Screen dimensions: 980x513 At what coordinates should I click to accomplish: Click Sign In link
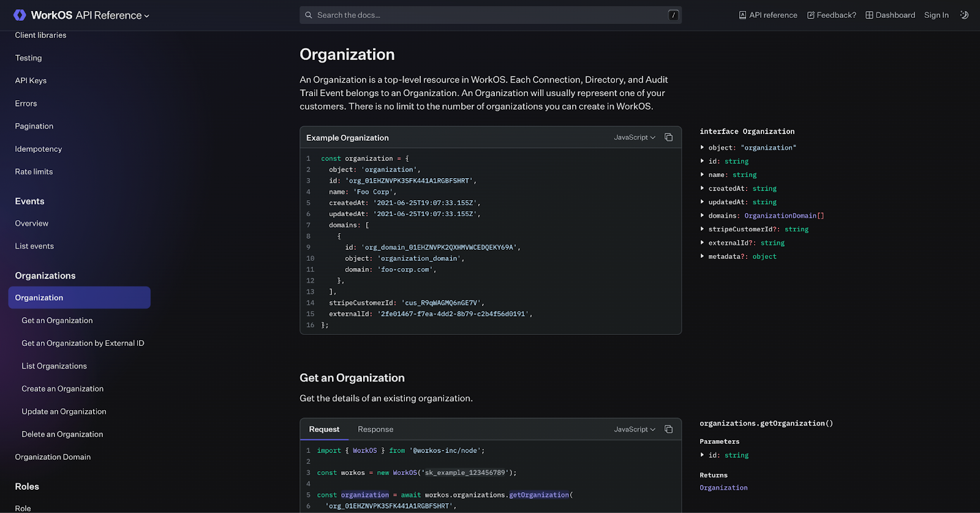(x=936, y=15)
